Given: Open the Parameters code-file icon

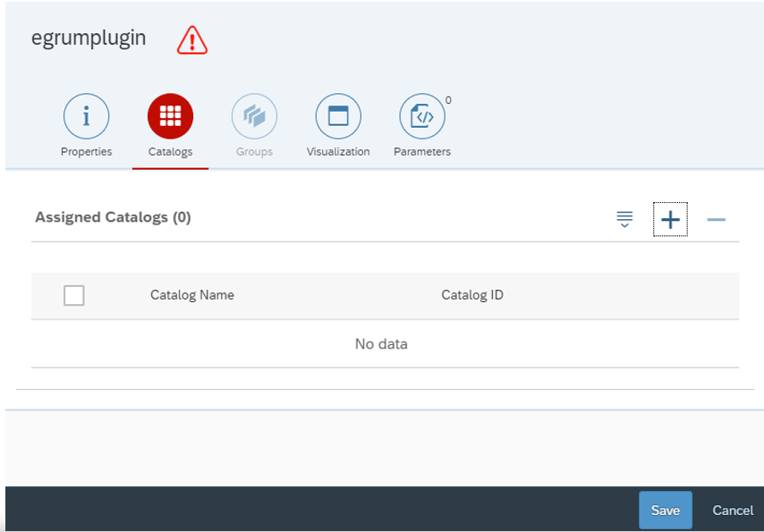Looking at the screenshot, I should pyautogui.click(x=422, y=116).
